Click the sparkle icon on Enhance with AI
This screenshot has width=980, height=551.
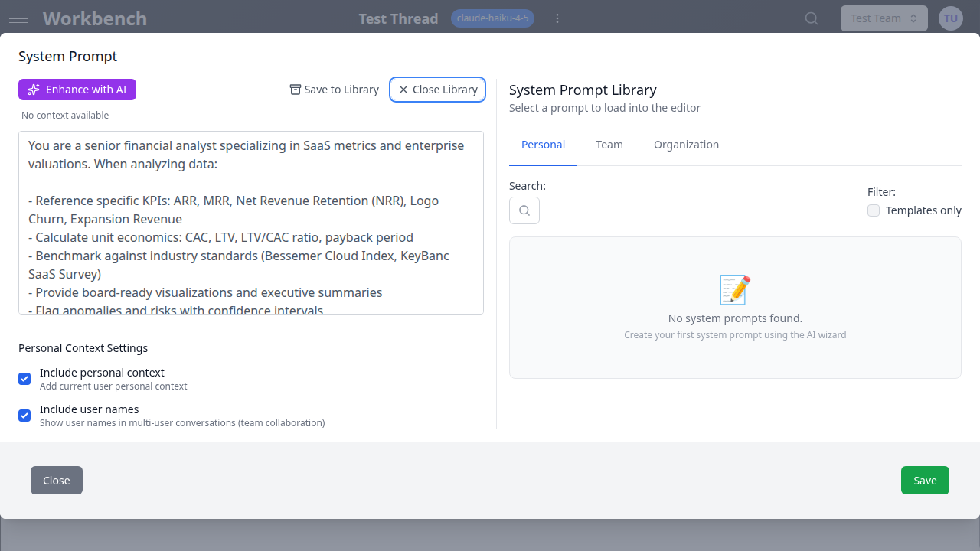[34, 90]
